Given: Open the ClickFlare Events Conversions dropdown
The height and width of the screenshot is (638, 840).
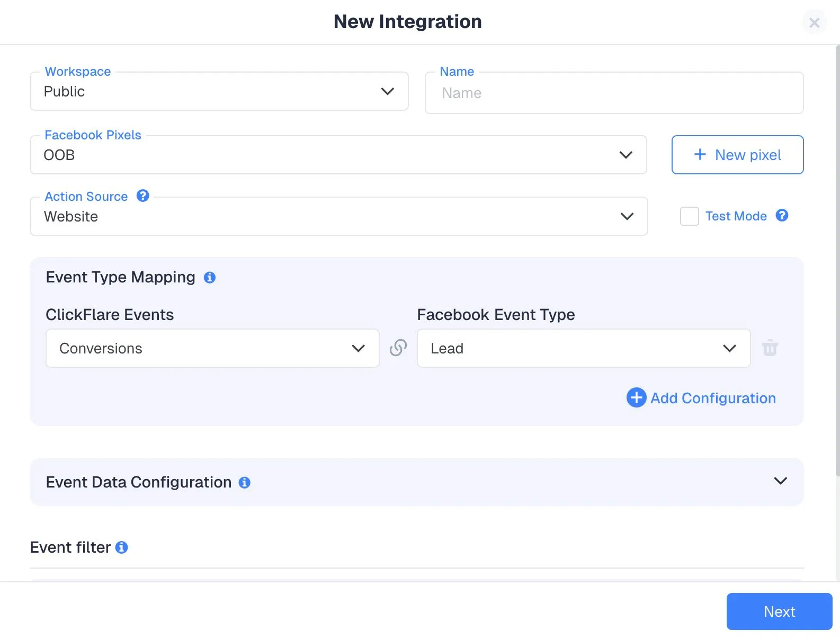Looking at the screenshot, I should [x=212, y=348].
